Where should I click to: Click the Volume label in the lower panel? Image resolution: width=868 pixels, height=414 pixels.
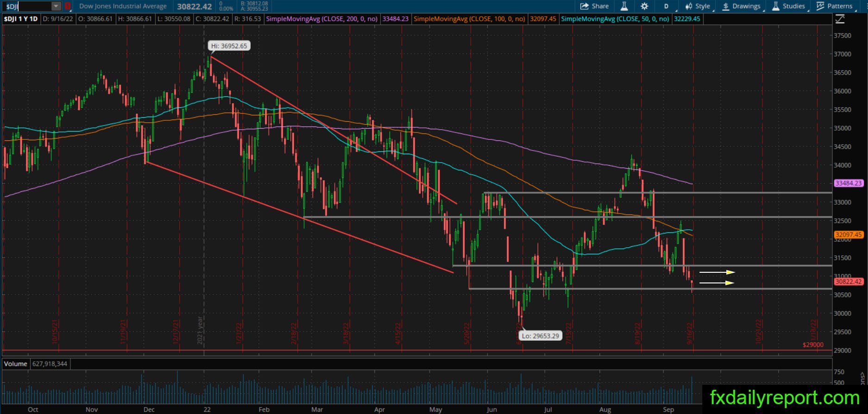tap(16, 364)
